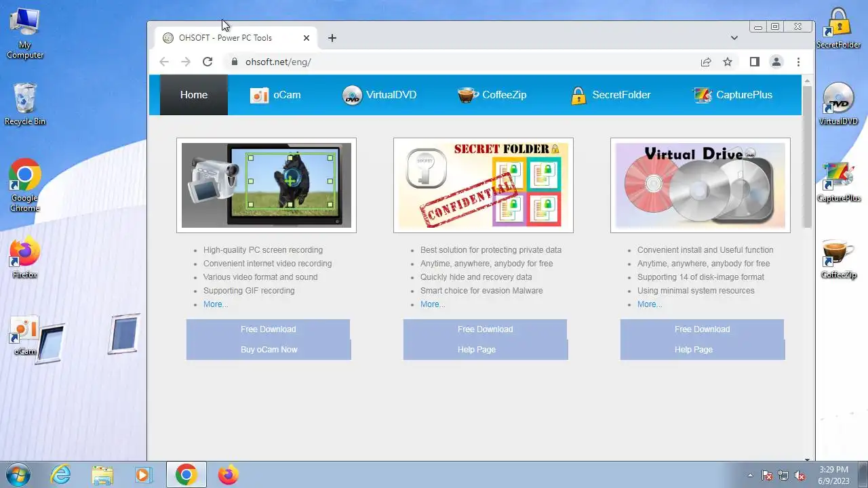Click the muted volume tray icon

800,476
